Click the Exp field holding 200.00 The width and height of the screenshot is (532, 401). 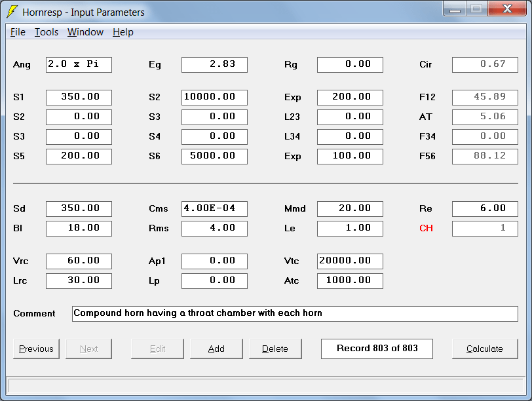[x=350, y=98]
